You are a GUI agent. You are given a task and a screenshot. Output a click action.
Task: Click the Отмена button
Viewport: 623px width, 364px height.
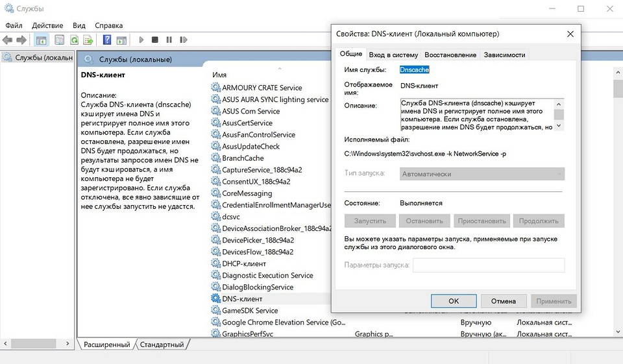point(503,301)
